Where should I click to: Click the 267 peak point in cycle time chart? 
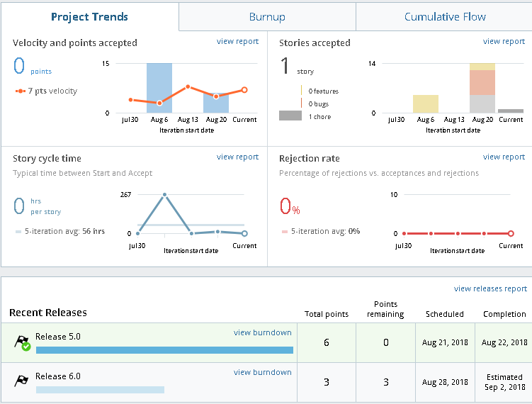164,195
